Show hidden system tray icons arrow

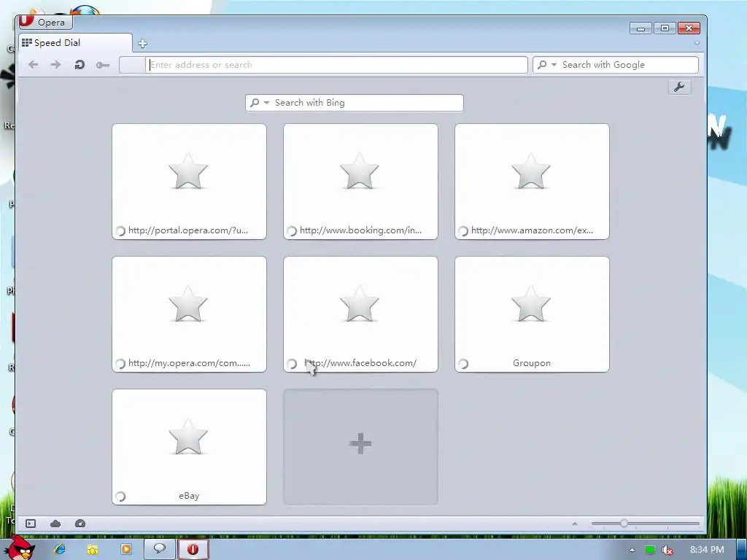[632, 550]
